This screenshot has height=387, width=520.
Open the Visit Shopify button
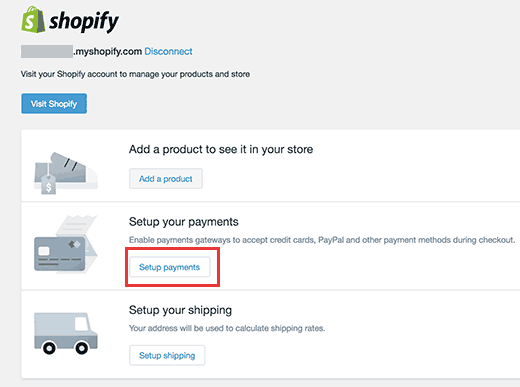[54, 104]
